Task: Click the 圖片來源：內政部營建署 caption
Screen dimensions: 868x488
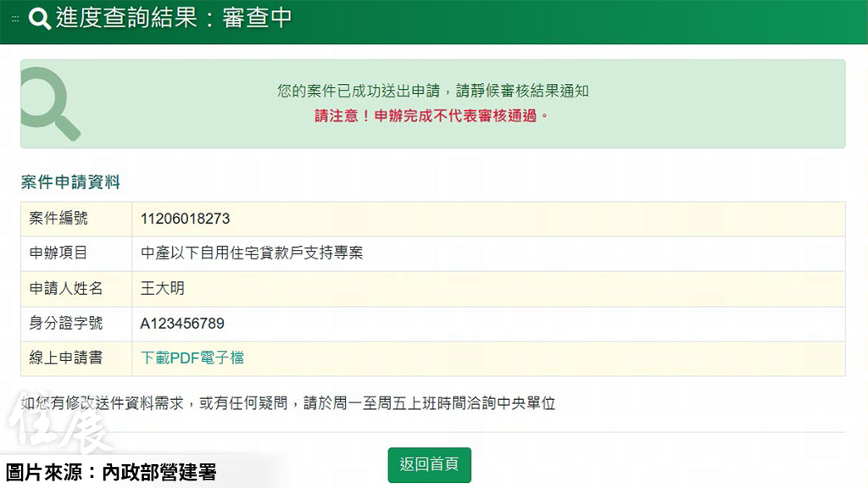Action: (111, 473)
